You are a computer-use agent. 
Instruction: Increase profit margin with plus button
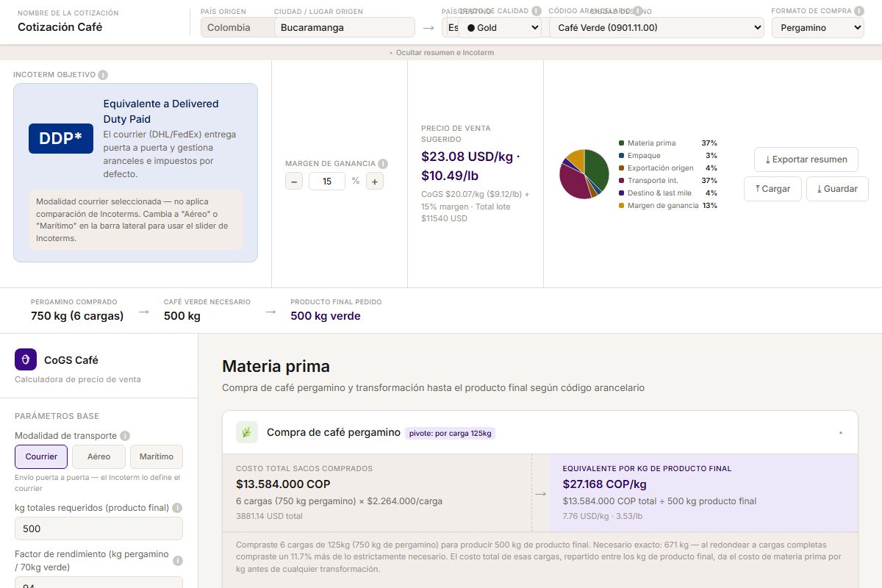[375, 181]
